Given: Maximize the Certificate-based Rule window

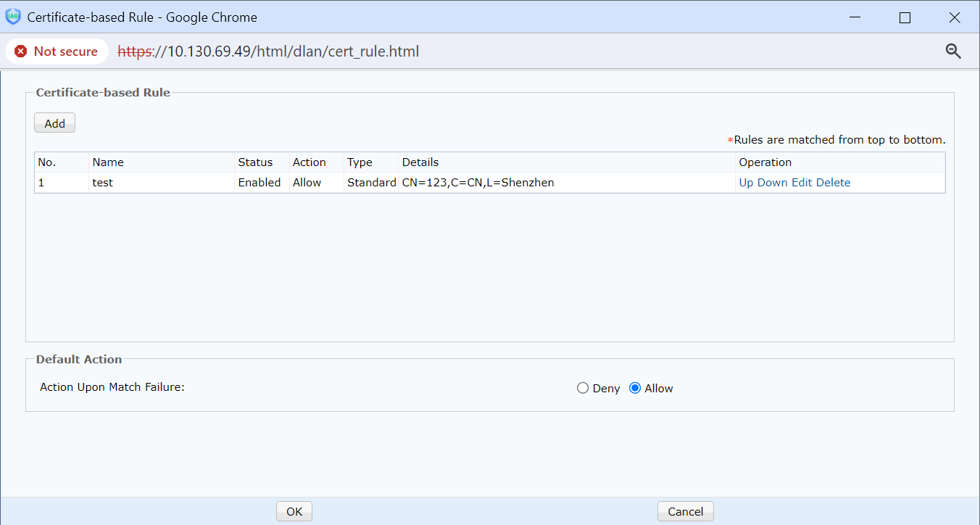Looking at the screenshot, I should point(905,17).
